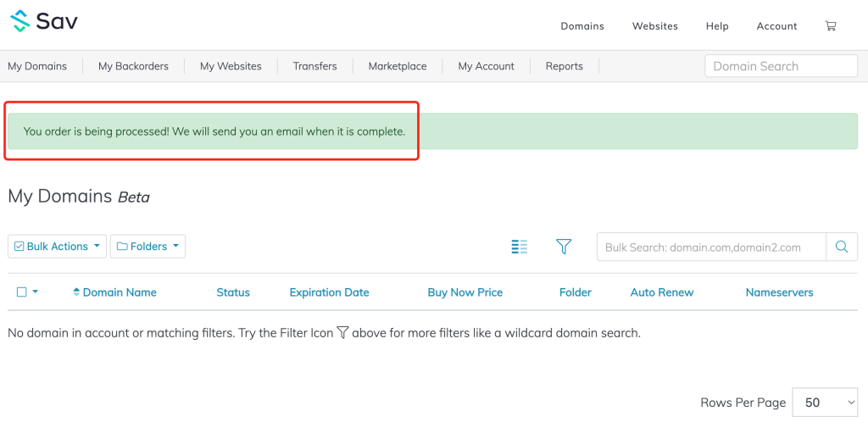The image size is (868, 439).
Task: Switch to list view icon
Action: coord(520,247)
